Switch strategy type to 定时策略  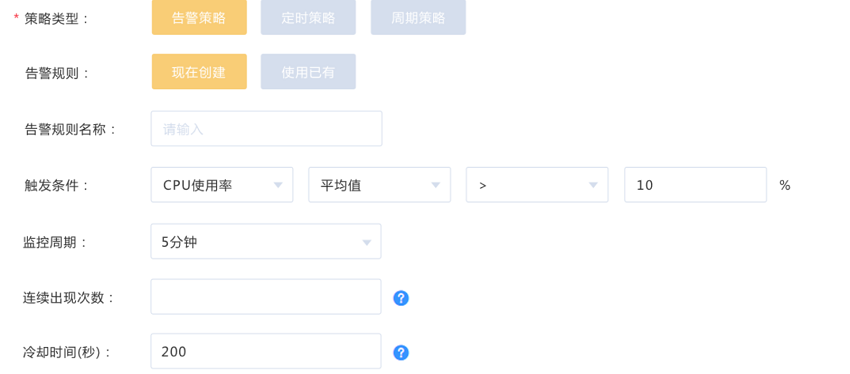click(x=308, y=17)
